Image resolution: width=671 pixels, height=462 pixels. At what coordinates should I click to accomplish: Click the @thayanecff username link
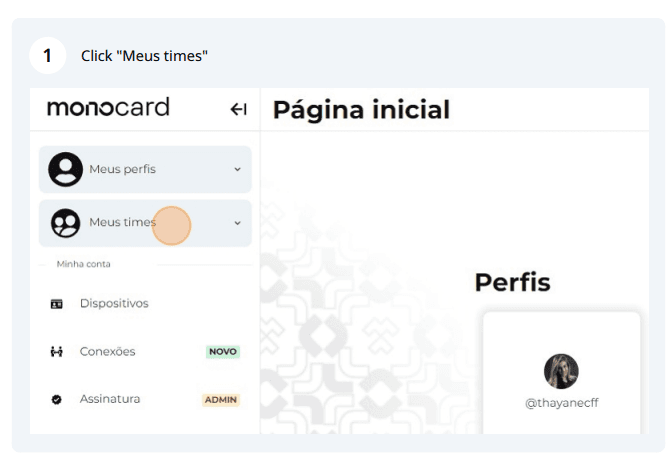[561, 403]
